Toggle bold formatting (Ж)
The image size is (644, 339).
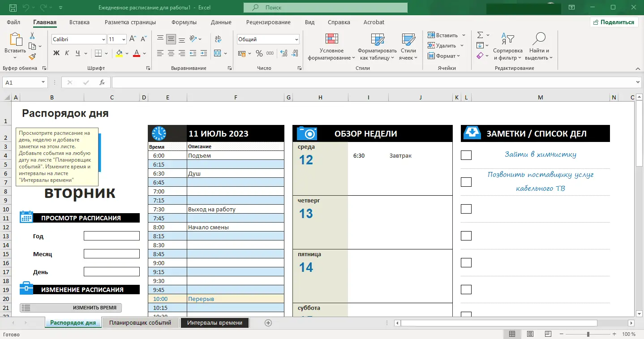[x=56, y=53]
